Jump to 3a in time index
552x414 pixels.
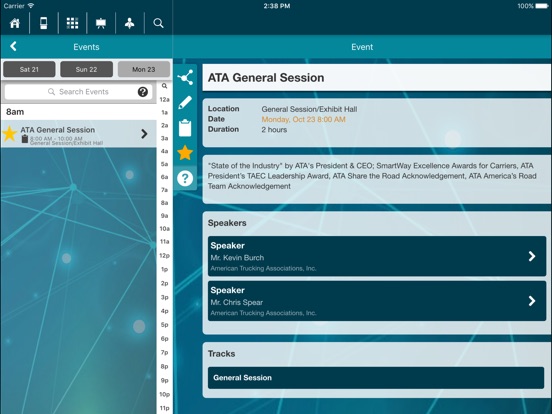pos(164,138)
